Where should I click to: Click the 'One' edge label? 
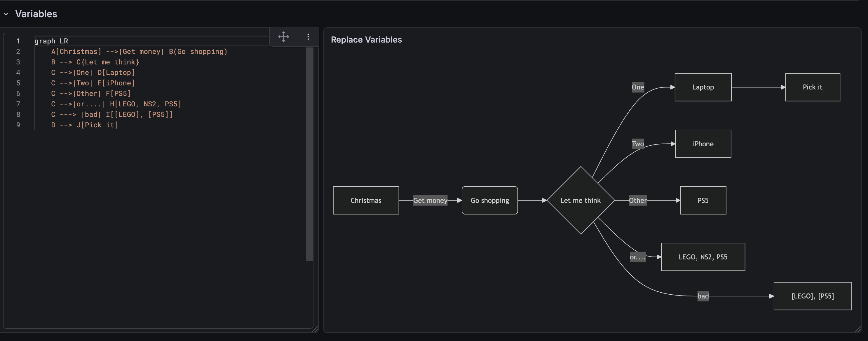(638, 87)
